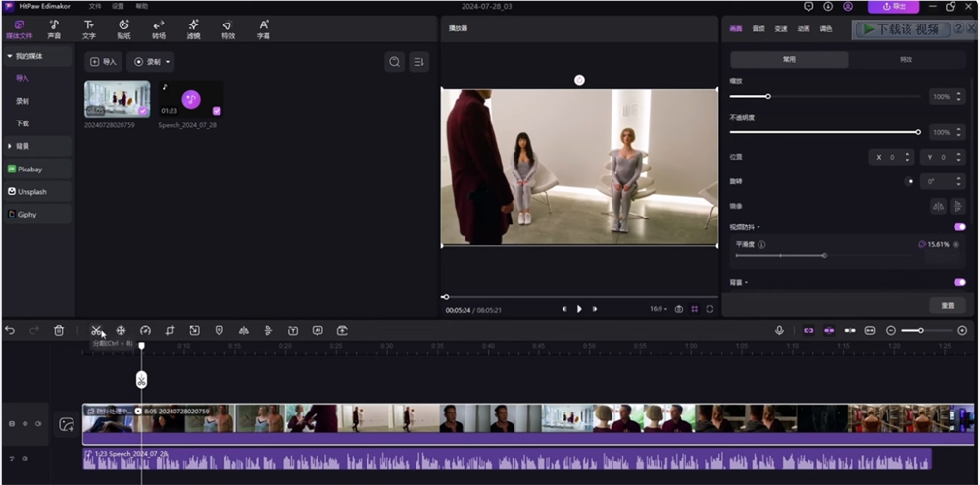980x485 pixels.
Task: Undo the last action
Action: pyautogui.click(x=10, y=331)
